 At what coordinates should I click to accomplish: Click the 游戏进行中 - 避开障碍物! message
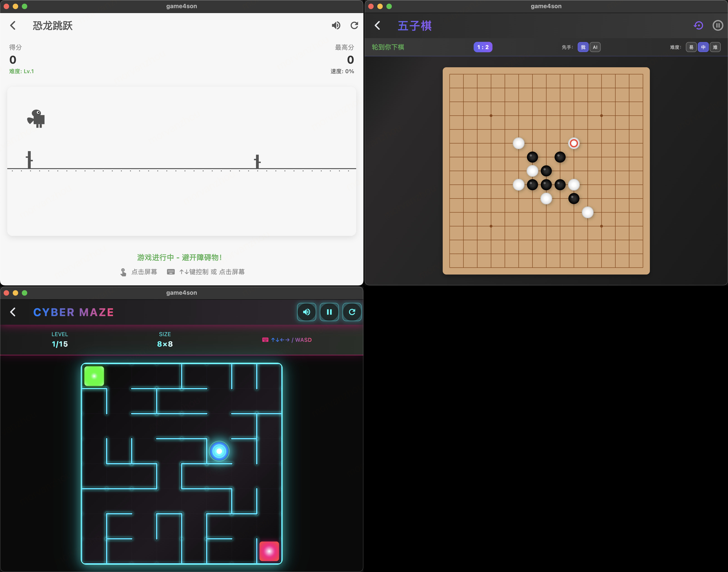(x=179, y=257)
